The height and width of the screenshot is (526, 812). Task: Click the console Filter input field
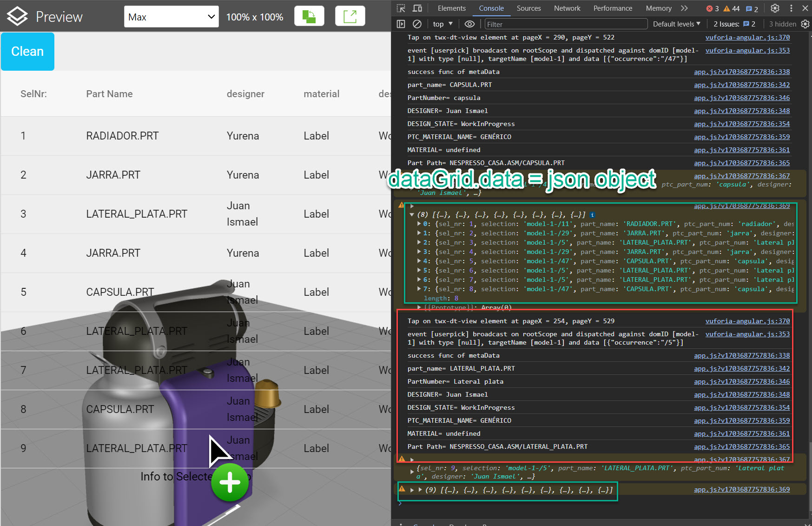[565, 24]
